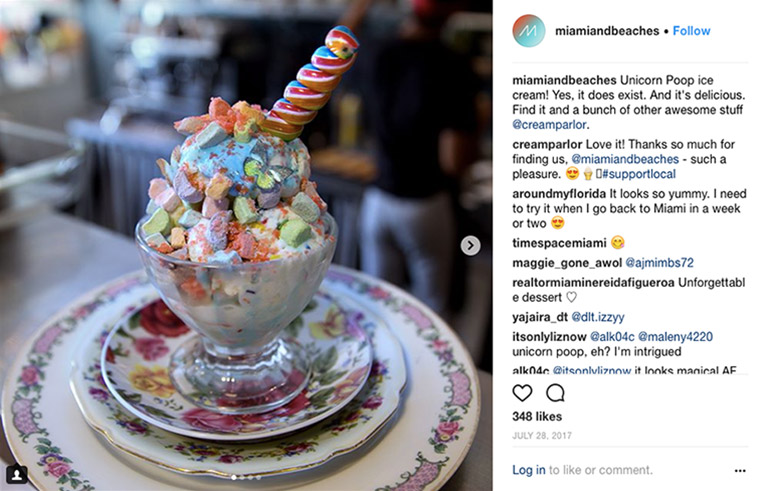View the 348 likes list
This screenshot has height=491, width=767.
[x=537, y=417]
